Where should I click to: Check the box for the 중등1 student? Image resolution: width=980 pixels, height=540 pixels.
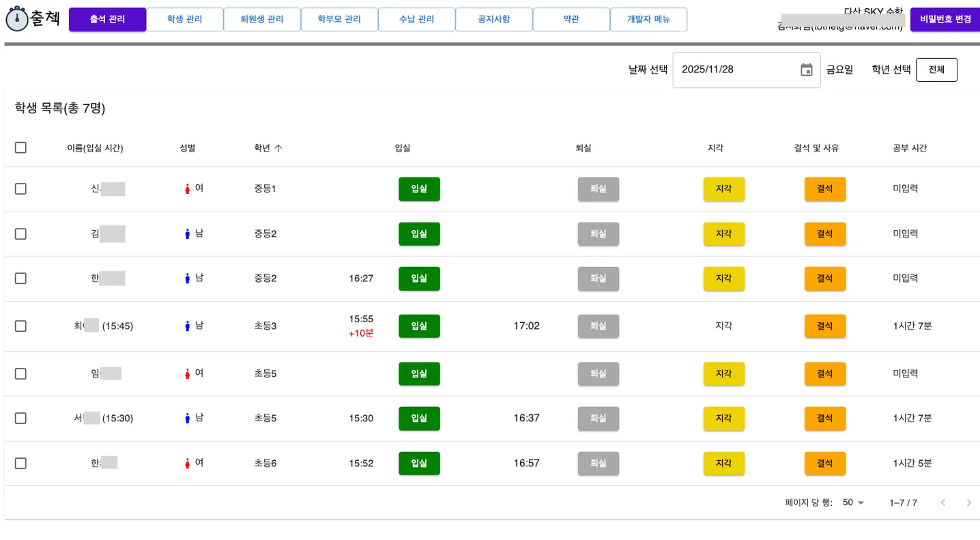20,189
